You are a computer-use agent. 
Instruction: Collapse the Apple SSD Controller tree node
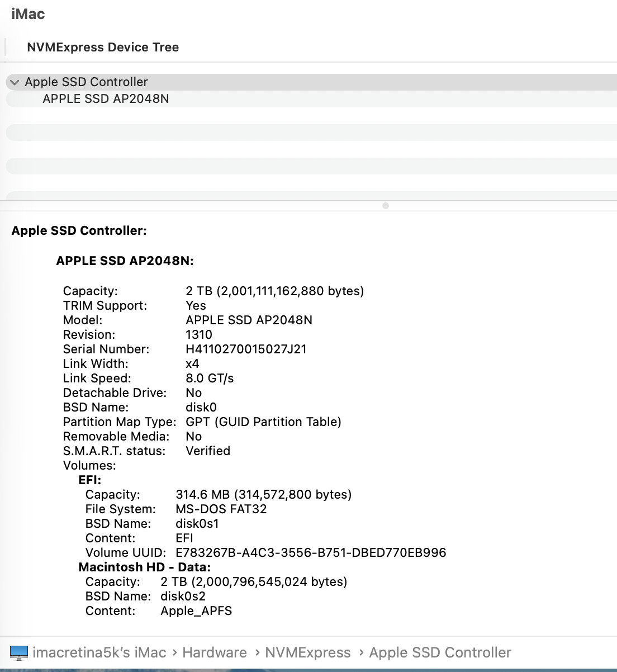pos(15,82)
